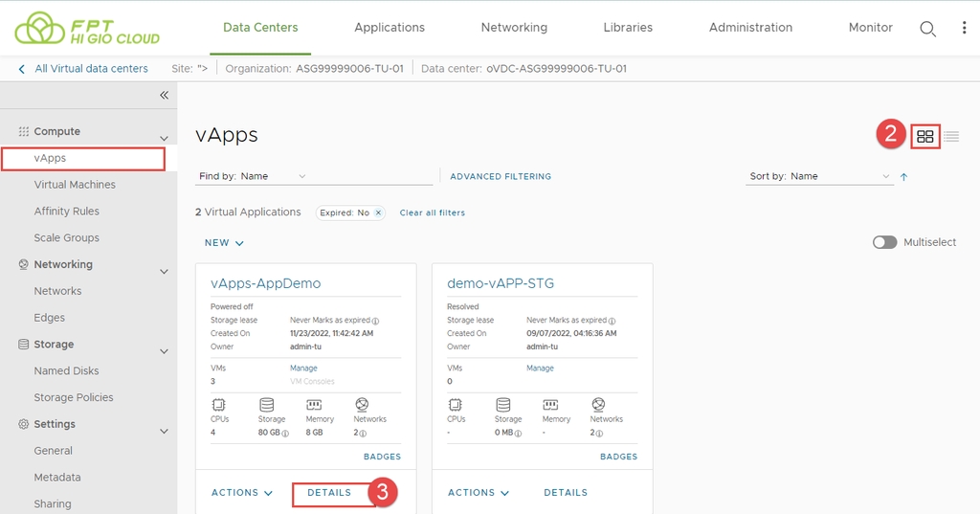980x514 pixels.
Task: Collapse the sidebar with the double-chevron icon
Action: pos(164,95)
